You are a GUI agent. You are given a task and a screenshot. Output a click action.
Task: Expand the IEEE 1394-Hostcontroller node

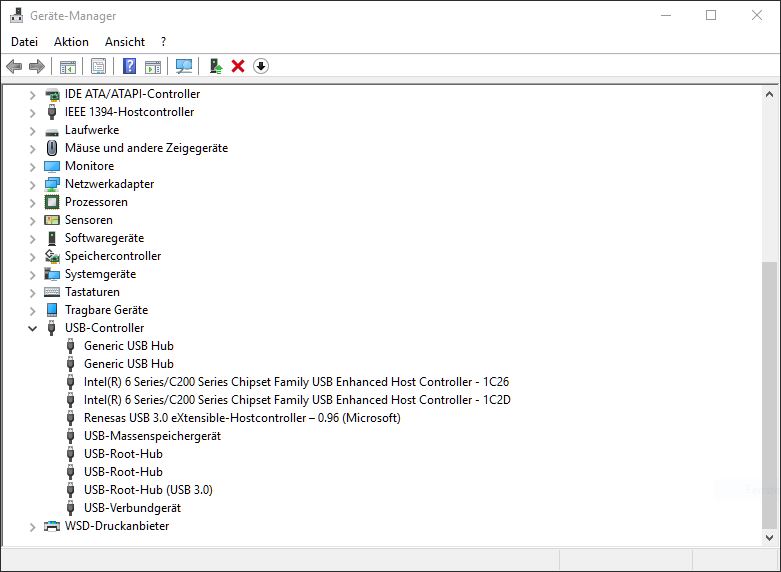(x=32, y=113)
